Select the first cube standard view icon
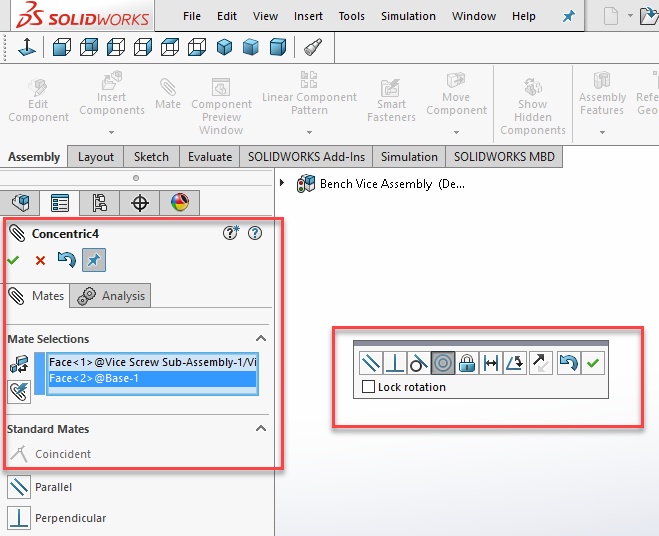659x536 pixels. point(62,47)
